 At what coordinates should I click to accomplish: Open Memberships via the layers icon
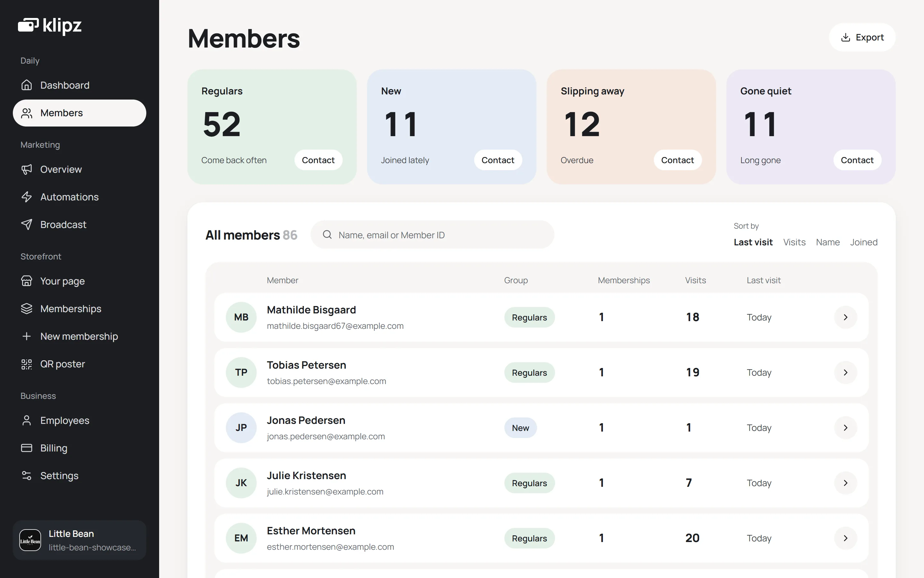26,309
